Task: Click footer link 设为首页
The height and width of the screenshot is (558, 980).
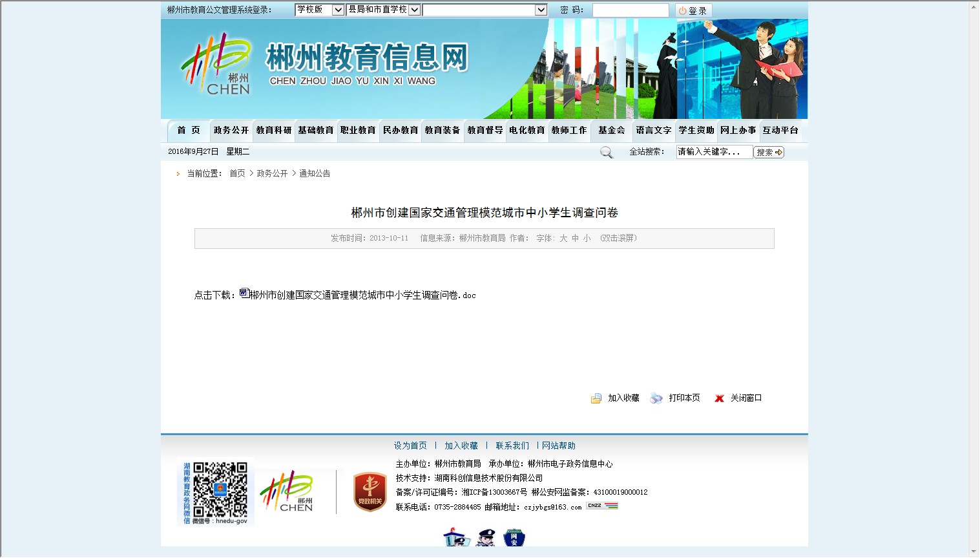Action: tap(410, 446)
